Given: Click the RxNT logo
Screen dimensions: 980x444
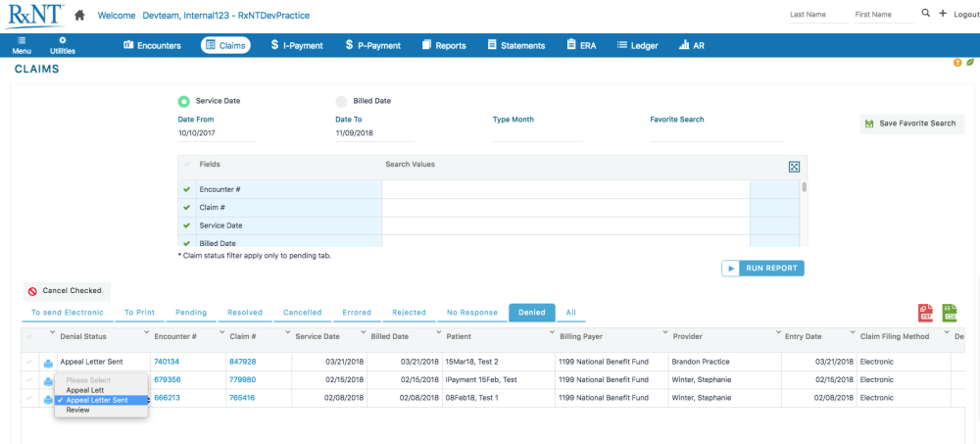Looking at the screenshot, I should tap(34, 15).
